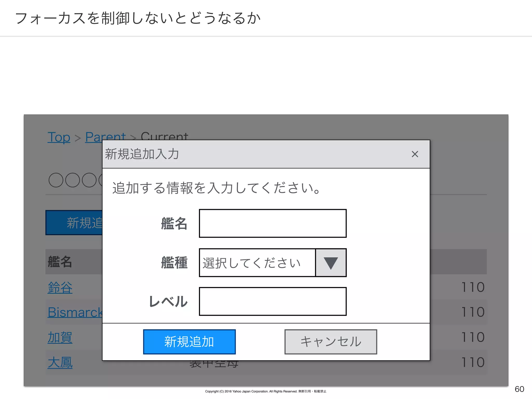Click the レベル form label
532x399 pixels.
coord(168,301)
